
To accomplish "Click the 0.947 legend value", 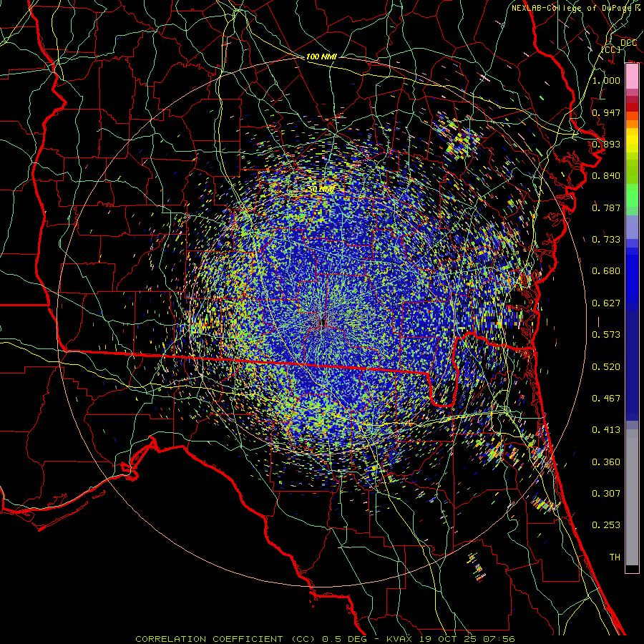I will pos(606,112).
